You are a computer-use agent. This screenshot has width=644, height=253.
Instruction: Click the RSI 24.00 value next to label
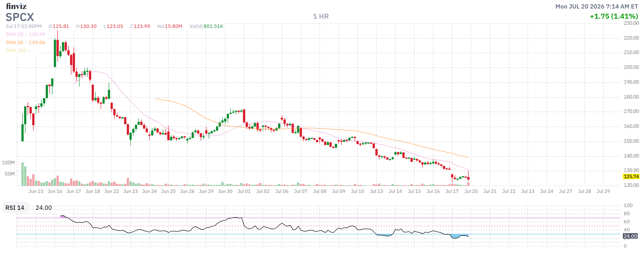coord(44,208)
